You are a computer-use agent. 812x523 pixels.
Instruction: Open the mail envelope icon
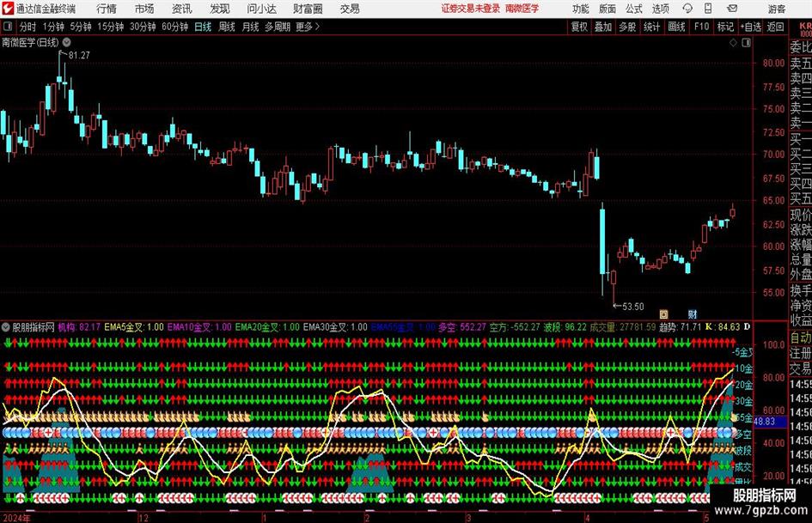tap(732, 9)
